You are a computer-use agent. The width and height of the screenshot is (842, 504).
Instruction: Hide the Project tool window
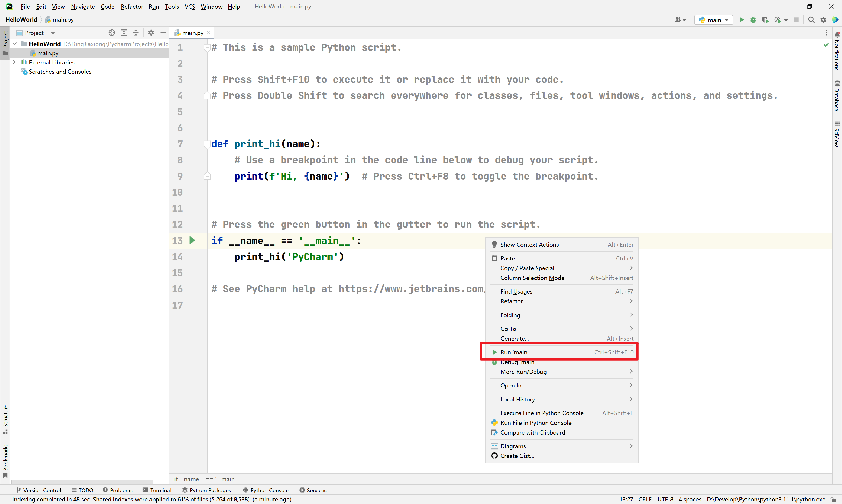coord(163,33)
